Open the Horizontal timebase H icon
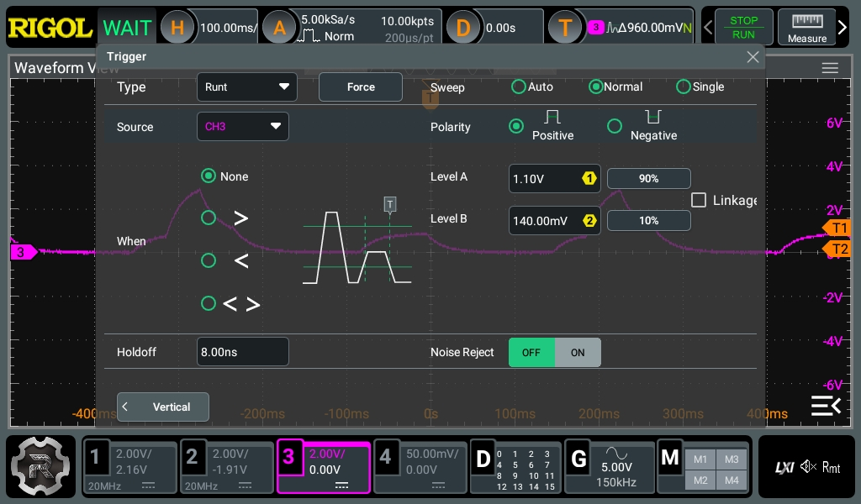861x504 pixels. 177,28
